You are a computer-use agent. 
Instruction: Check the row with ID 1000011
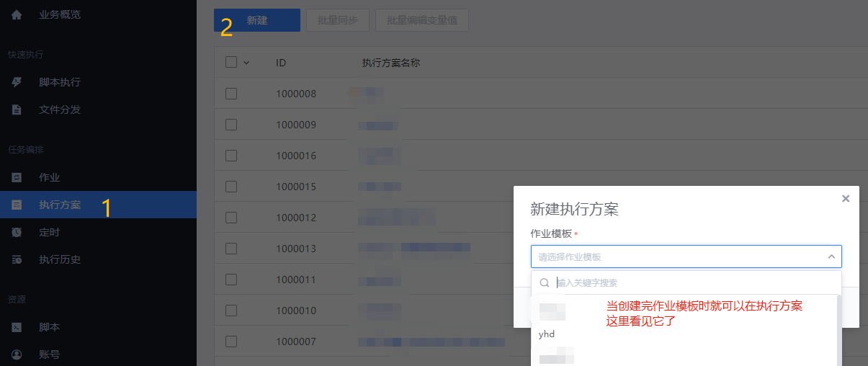[231, 279]
